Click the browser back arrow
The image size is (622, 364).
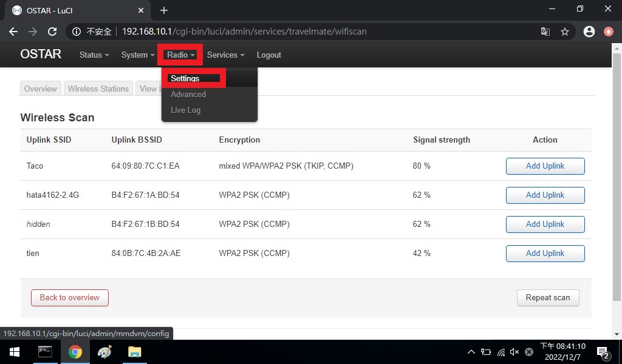(13, 32)
